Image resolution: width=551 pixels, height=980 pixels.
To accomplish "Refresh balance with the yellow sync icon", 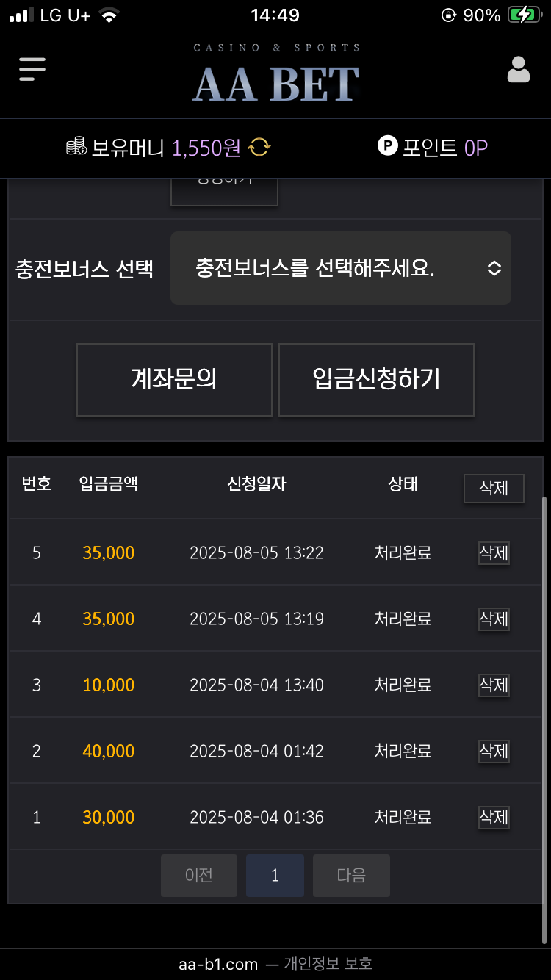I will coord(259,148).
